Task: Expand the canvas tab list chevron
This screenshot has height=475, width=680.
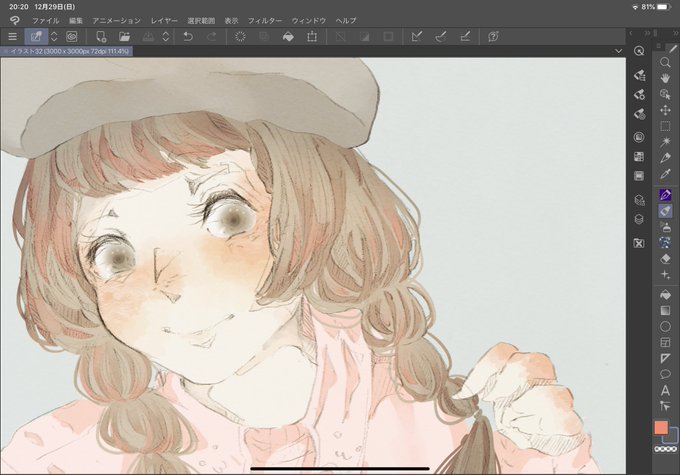Action: click(x=618, y=51)
